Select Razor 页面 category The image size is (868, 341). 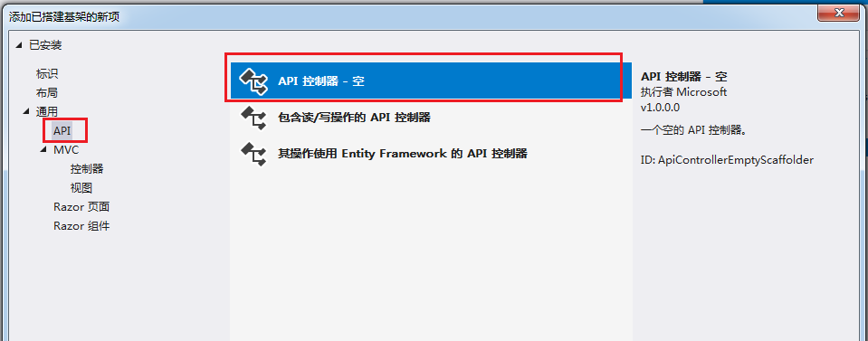pos(81,207)
